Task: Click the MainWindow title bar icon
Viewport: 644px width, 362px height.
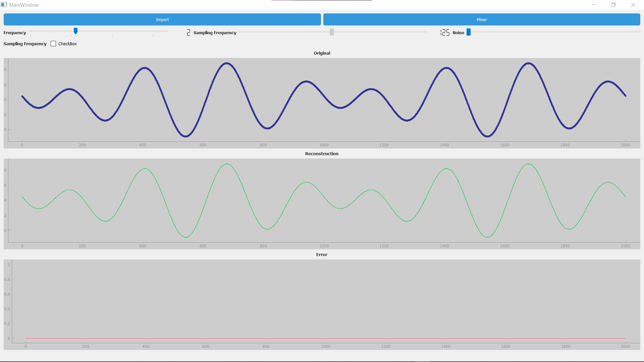Action: click(4, 5)
